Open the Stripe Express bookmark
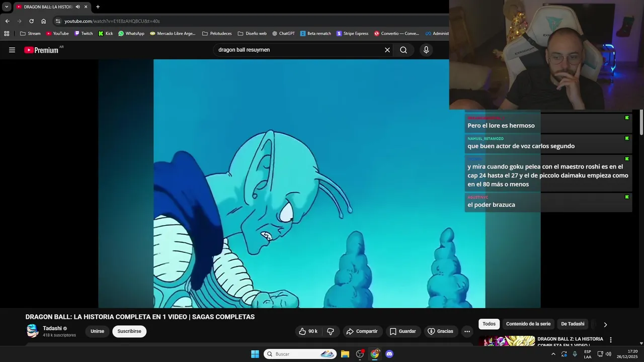 pyautogui.click(x=352, y=34)
